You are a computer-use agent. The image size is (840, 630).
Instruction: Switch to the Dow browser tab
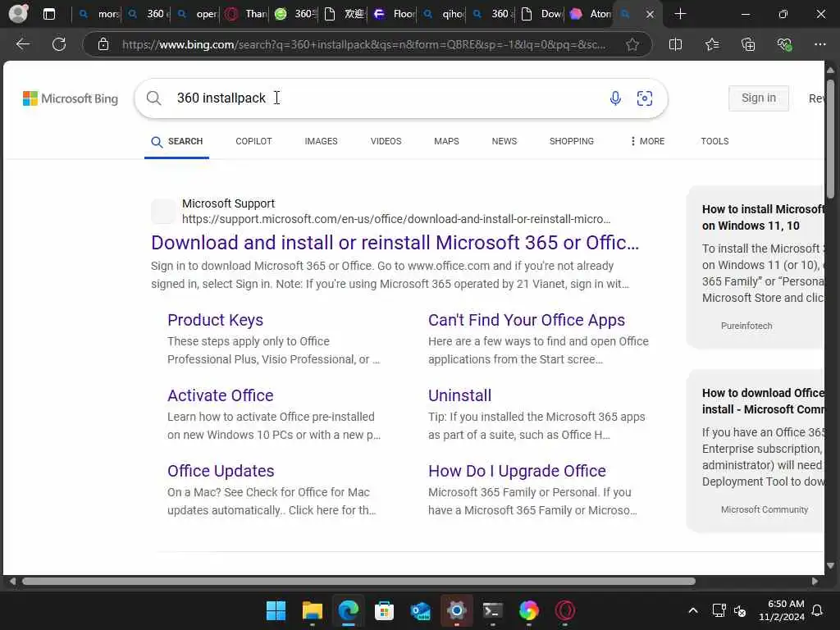(541, 14)
